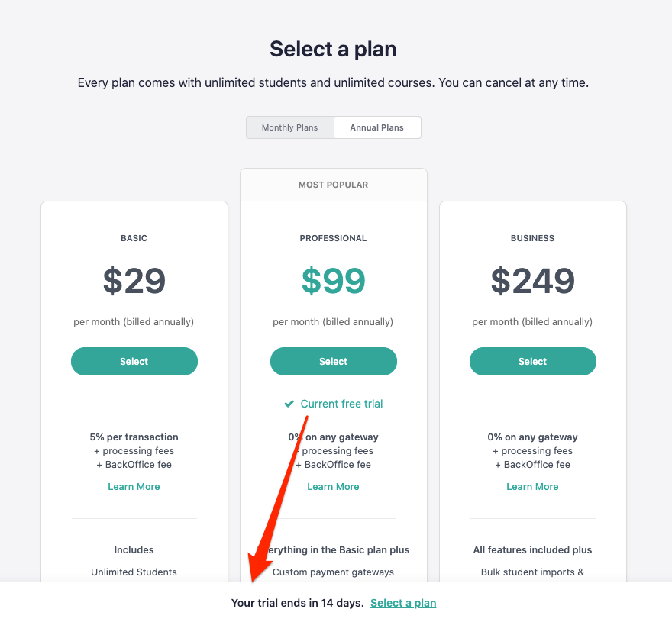The width and height of the screenshot is (672, 622).
Task: Click the green checkmark beside Current free trial
Action: point(289,404)
